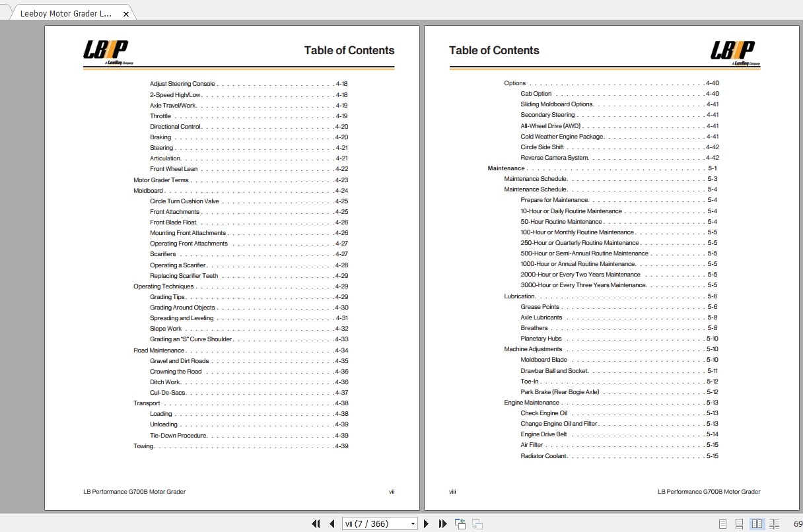Open the page number dropdown
Screen dimensions: 803x532
(413, 524)
